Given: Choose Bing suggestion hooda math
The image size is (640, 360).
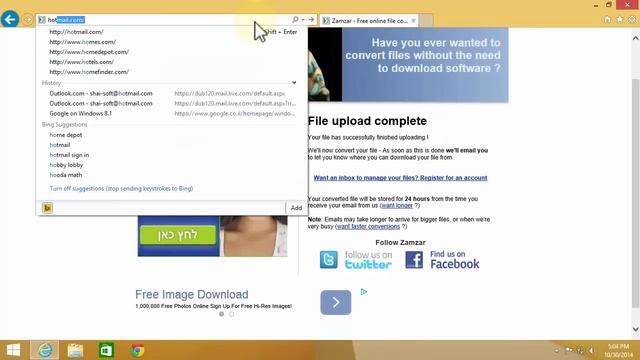Looking at the screenshot, I should pyautogui.click(x=66, y=175).
